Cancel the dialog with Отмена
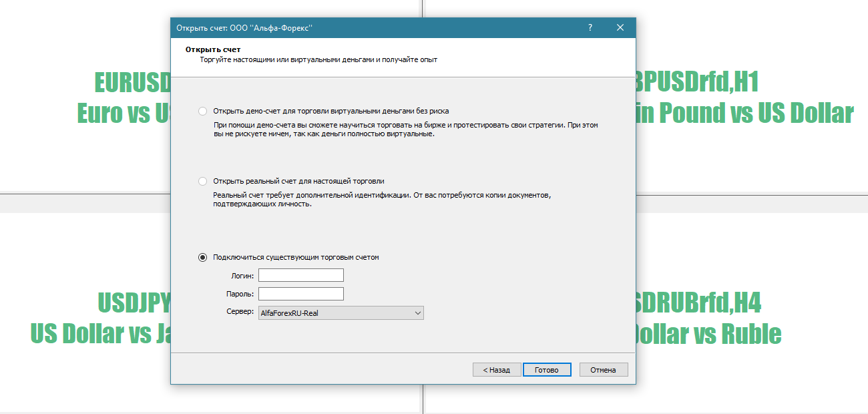The width and height of the screenshot is (868, 414). pos(604,370)
